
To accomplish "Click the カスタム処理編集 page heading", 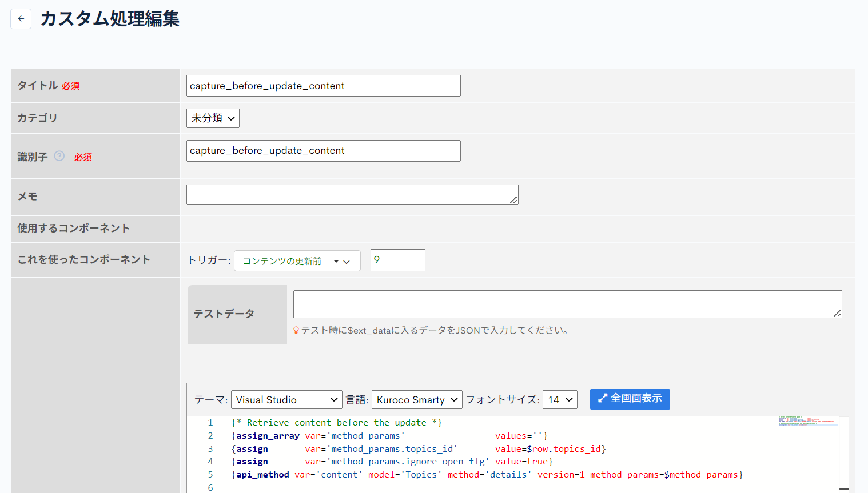I will (x=110, y=19).
